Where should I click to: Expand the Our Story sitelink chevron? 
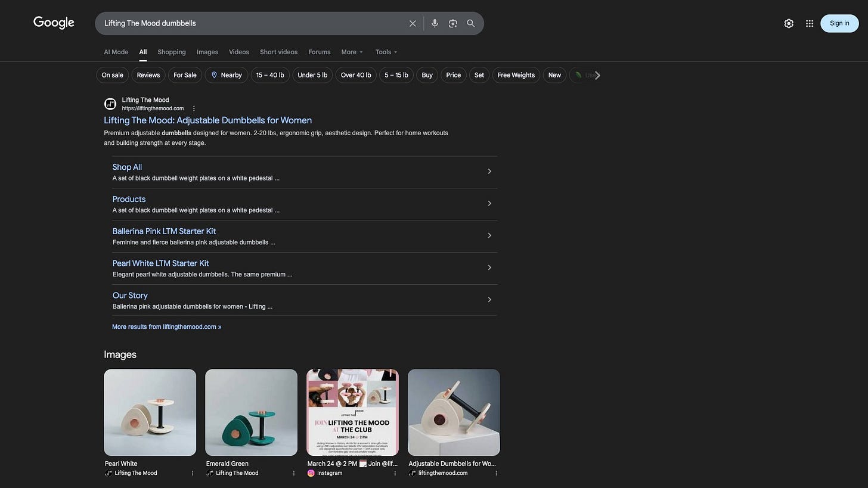489,300
